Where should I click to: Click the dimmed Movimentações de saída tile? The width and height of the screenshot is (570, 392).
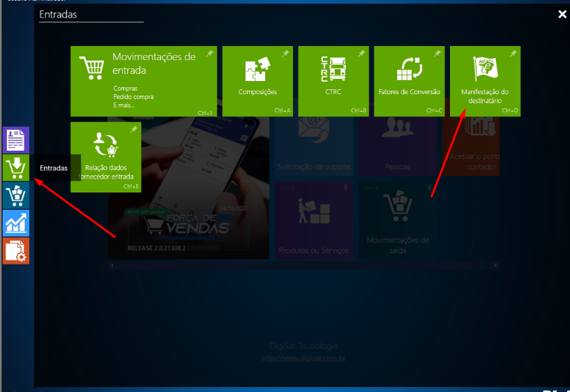398,220
